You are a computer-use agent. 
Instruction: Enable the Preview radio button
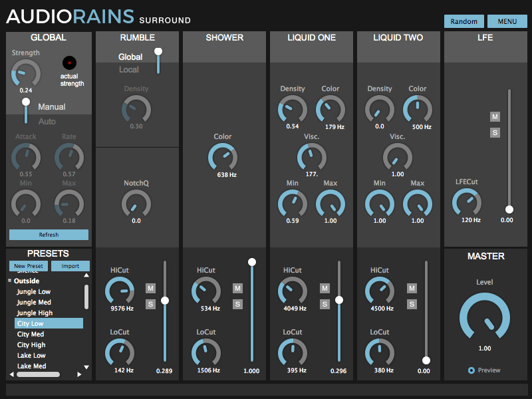click(471, 370)
